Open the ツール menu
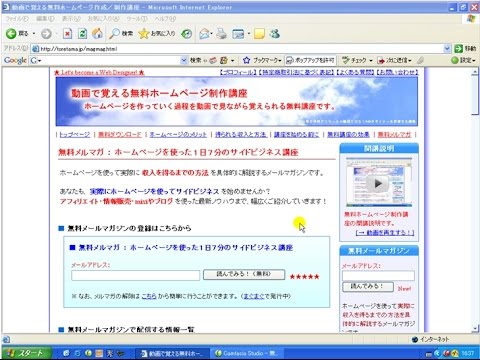480x360 pixels. (x=136, y=19)
